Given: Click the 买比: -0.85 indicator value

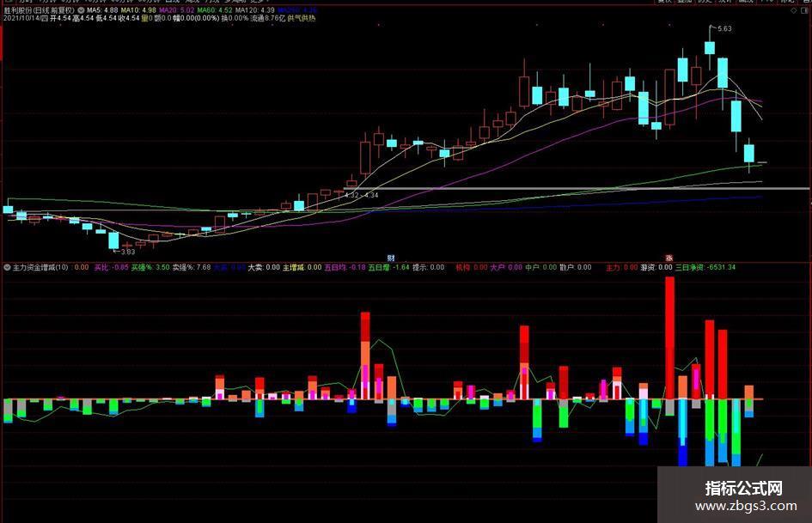Looking at the screenshot, I should (x=112, y=268).
